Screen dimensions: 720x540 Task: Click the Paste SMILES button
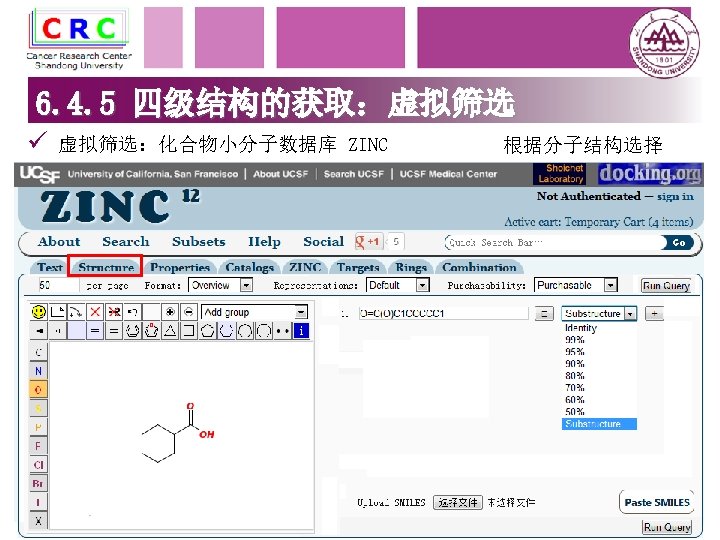click(x=657, y=502)
